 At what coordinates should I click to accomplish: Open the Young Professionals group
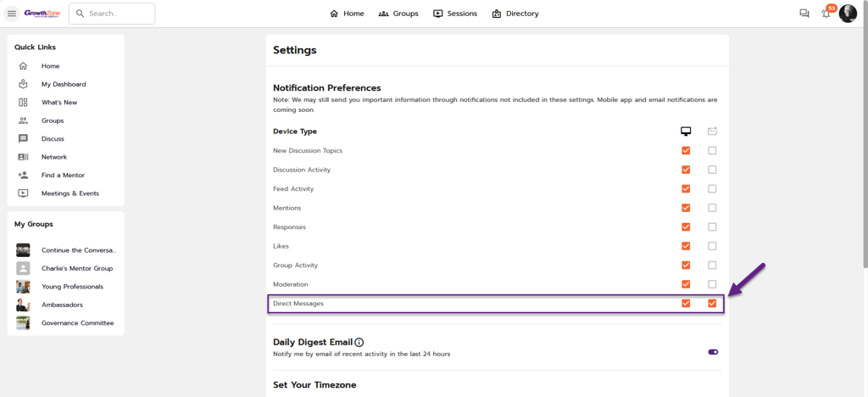pos(72,287)
